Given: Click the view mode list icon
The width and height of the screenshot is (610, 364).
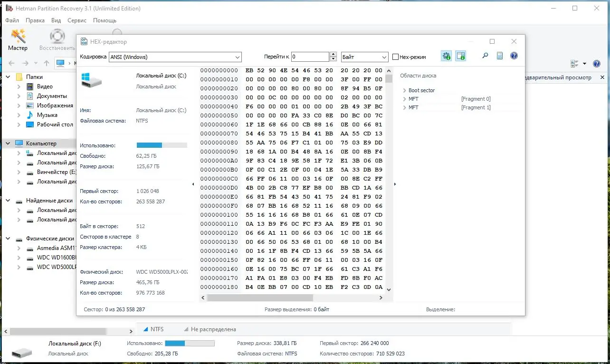Looking at the screenshot, I should (574, 63).
